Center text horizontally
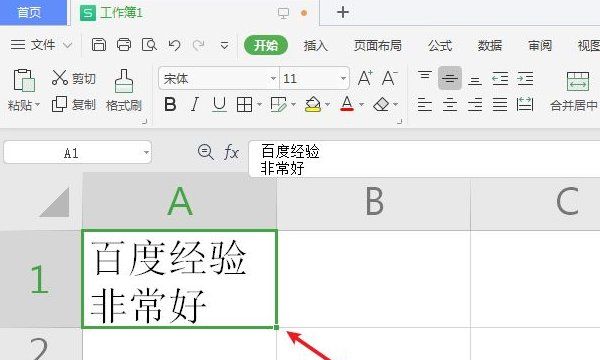The height and width of the screenshot is (360, 600). pos(450,104)
